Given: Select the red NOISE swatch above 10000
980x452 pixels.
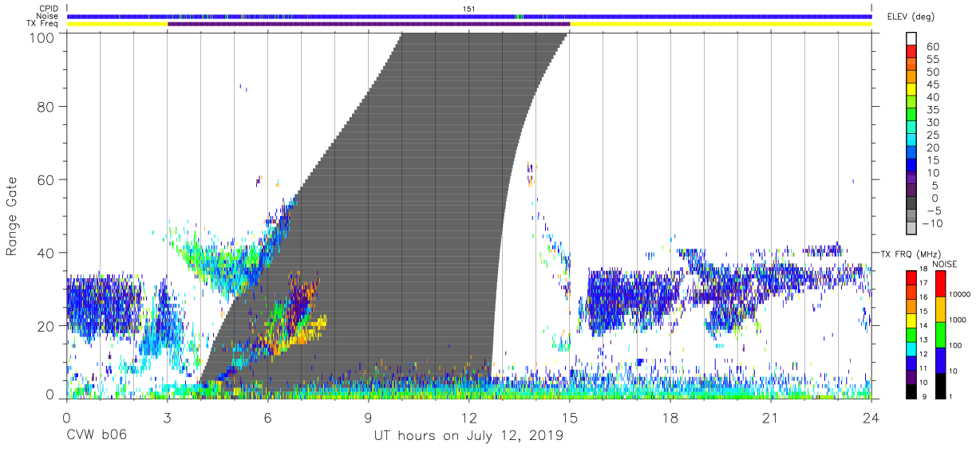Looking at the screenshot, I should [940, 283].
